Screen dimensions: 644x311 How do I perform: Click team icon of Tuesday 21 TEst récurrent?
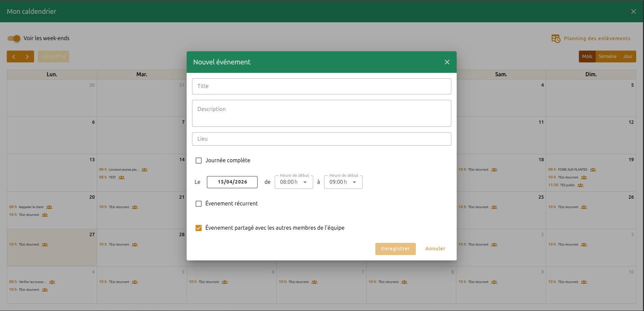pyautogui.click(x=135, y=207)
